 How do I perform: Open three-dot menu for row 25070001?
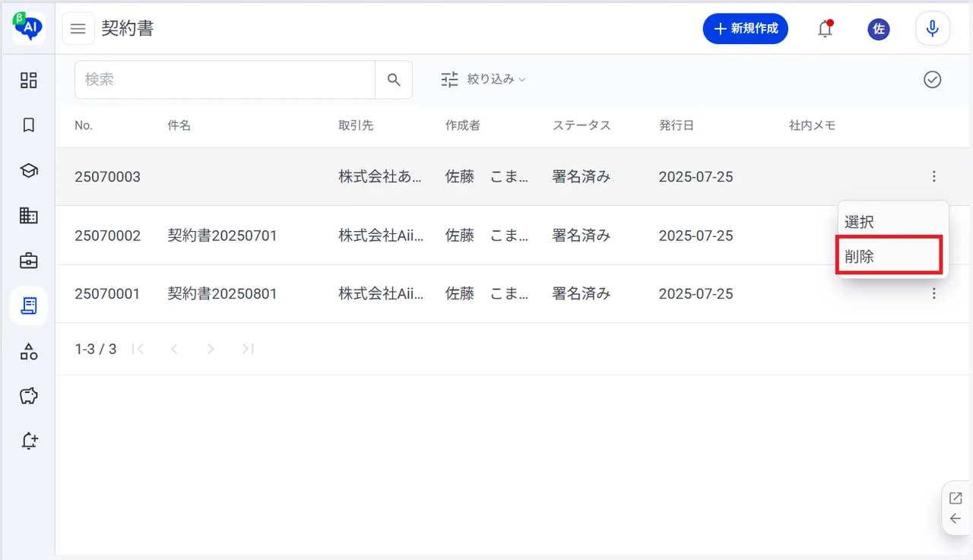pyautogui.click(x=933, y=293)
